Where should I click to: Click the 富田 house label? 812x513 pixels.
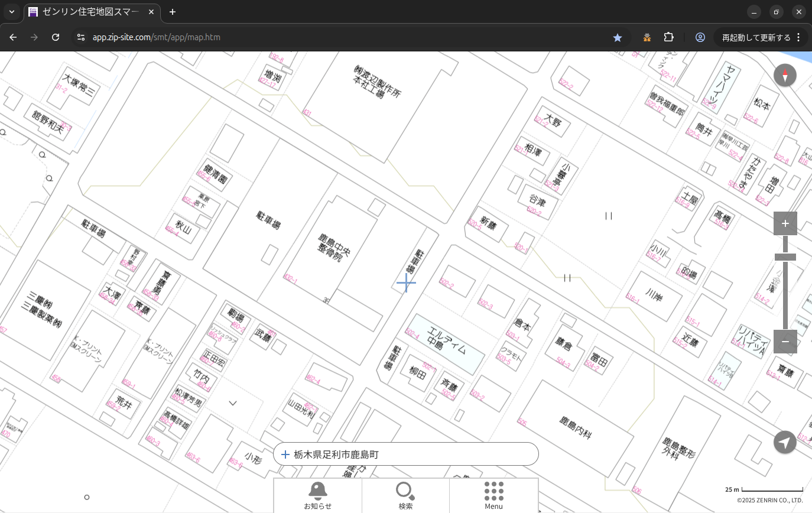pyautogui.click(x=599, y=359)
